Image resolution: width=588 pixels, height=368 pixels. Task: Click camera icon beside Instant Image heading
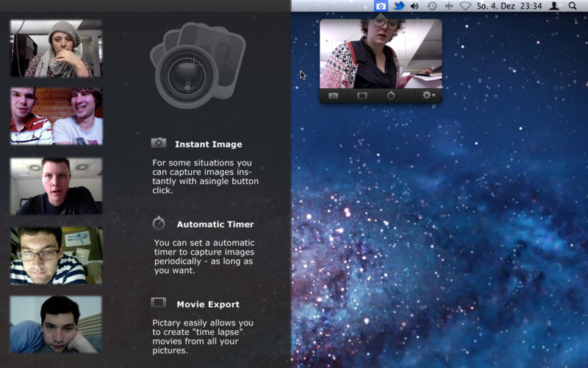point(159,143)
